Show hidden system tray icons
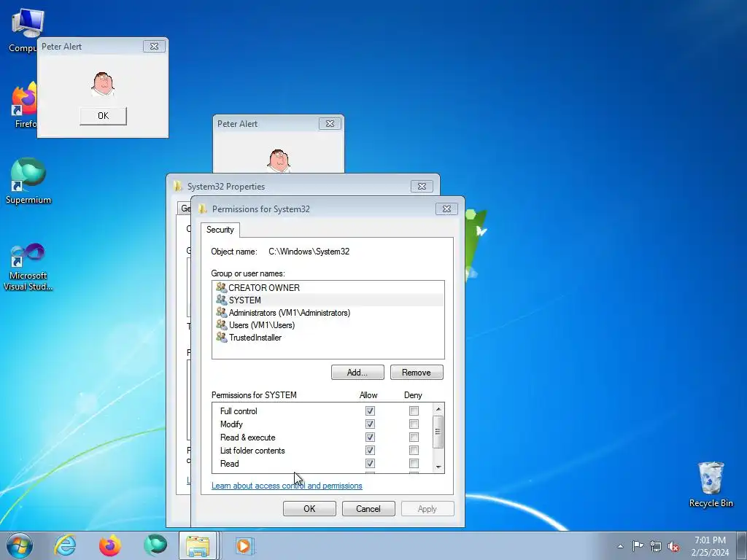This screenshot has height=560, width=747. [x=620, y=546]
